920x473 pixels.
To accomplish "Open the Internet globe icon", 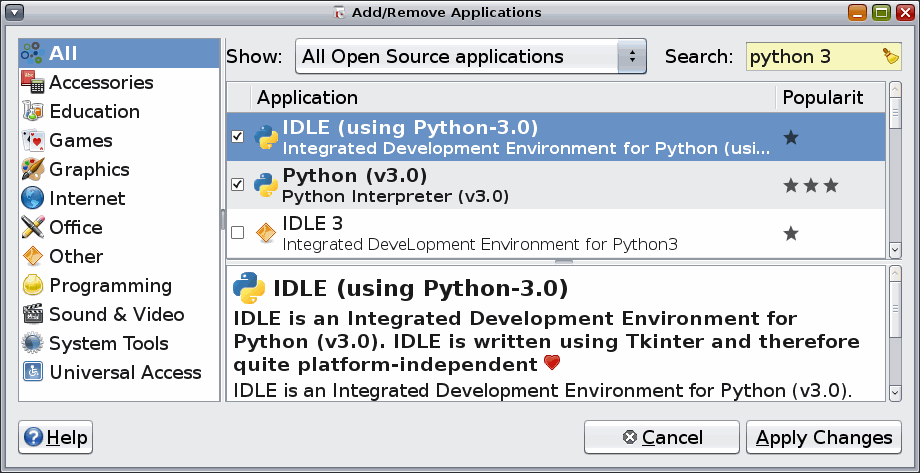I will [32, 199].
